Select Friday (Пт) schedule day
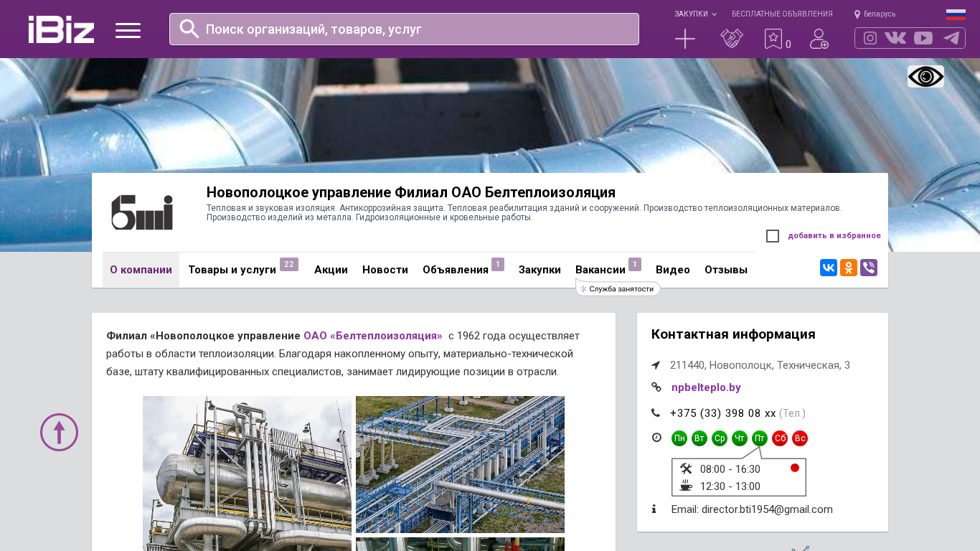 click(760, 438)
